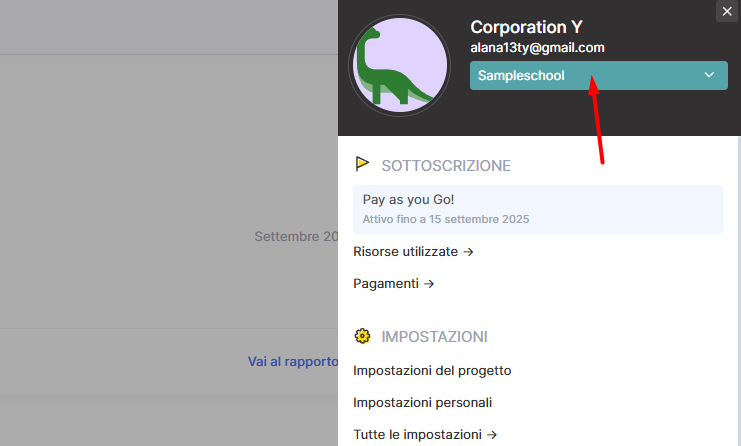Click the arrow next to Risorse utilizzate
This screenshot has width=741, height=446.
468,252
